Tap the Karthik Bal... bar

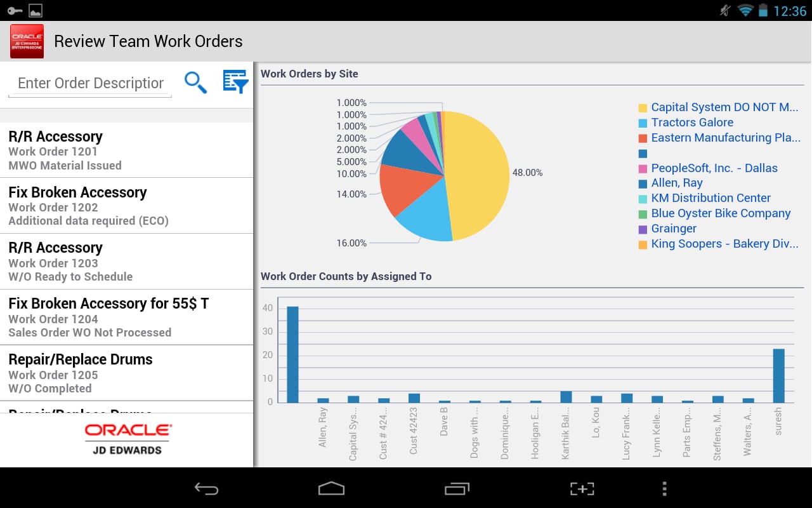click(x=566, y=397)
